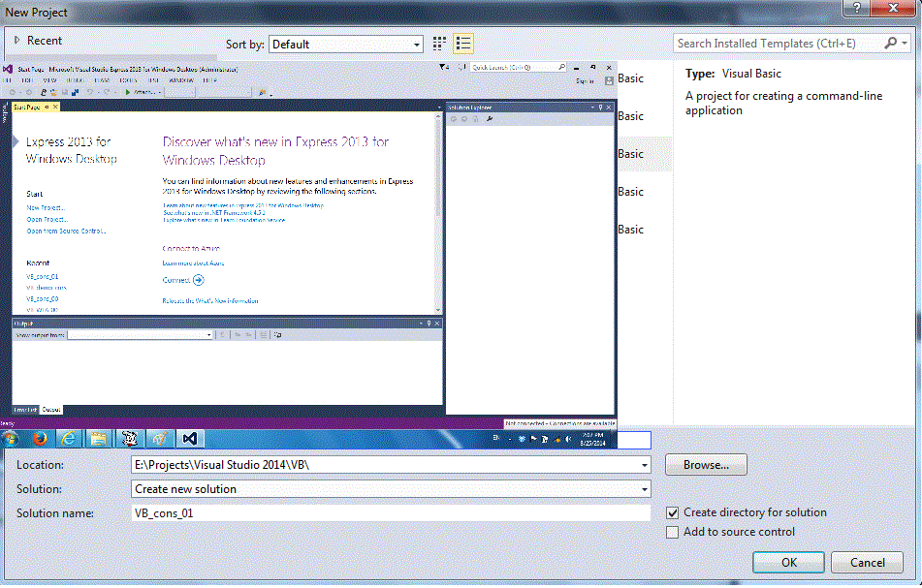Click OK to create the project

[788, 562]
